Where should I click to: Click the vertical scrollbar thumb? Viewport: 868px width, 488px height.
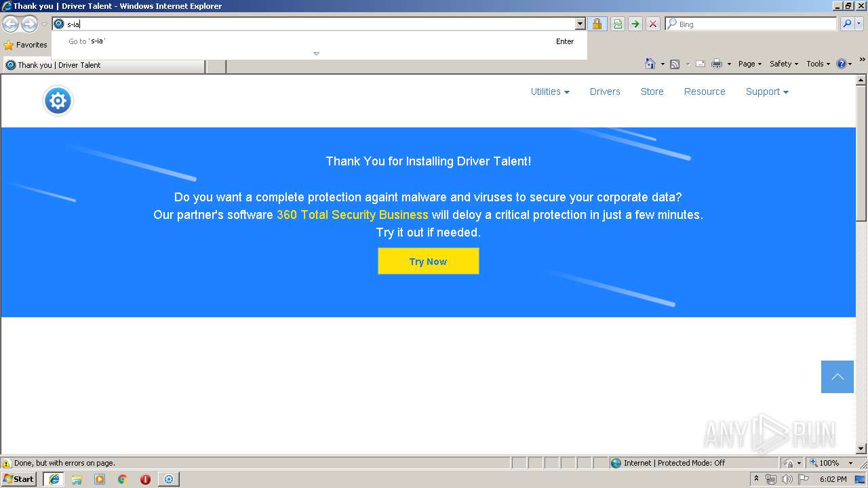tap(861, 153)
